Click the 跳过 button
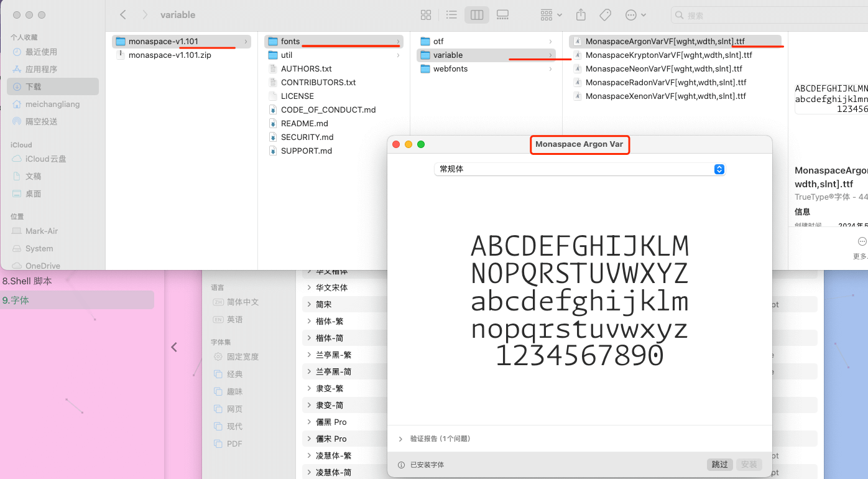This screenshot has width=868, height=479. click(x=720, y=465)
